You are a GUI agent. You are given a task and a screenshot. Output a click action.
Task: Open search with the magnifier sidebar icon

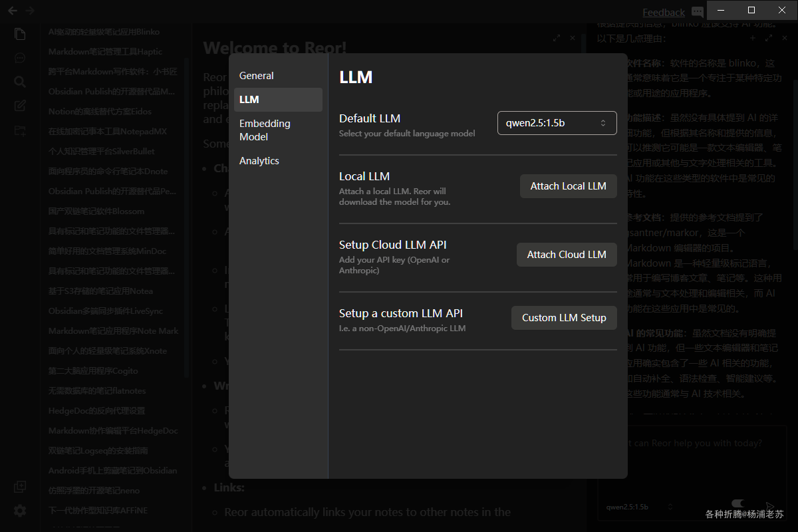coord(20,82)
